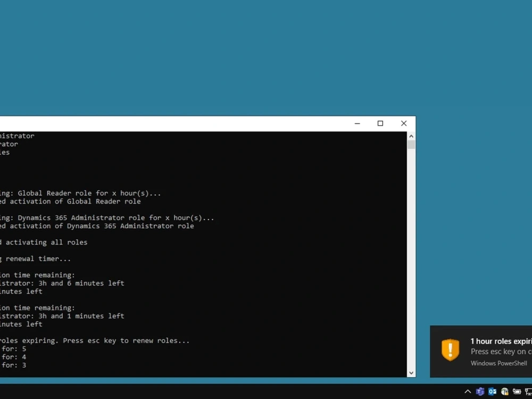
Task: Click the console scrollbar up arrow
Action: point(411,136)
